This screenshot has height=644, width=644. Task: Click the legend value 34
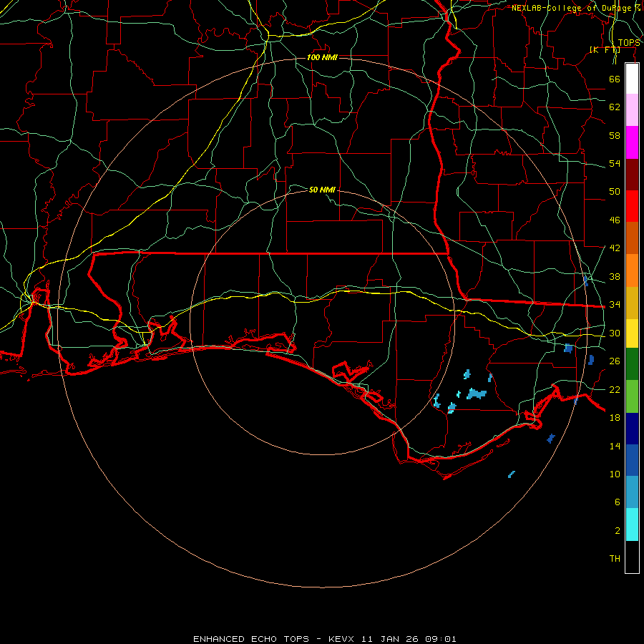click(x=615, y=305)
